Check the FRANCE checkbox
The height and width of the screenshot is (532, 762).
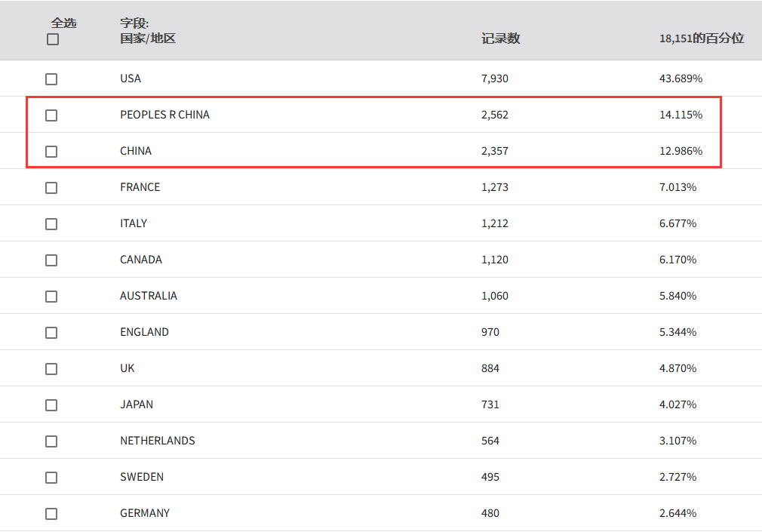point(51,188)
